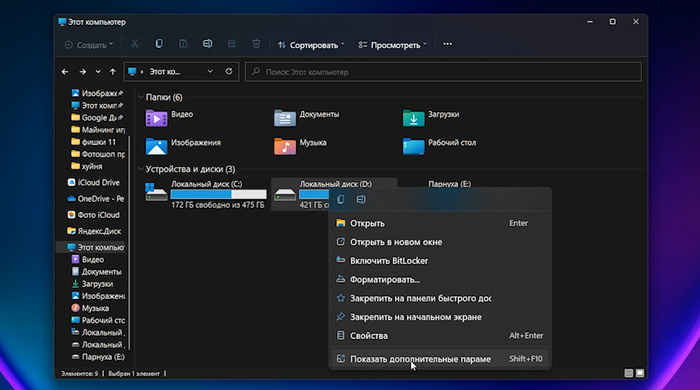Click the Rename icon in top toolbar

pos(208,44)
